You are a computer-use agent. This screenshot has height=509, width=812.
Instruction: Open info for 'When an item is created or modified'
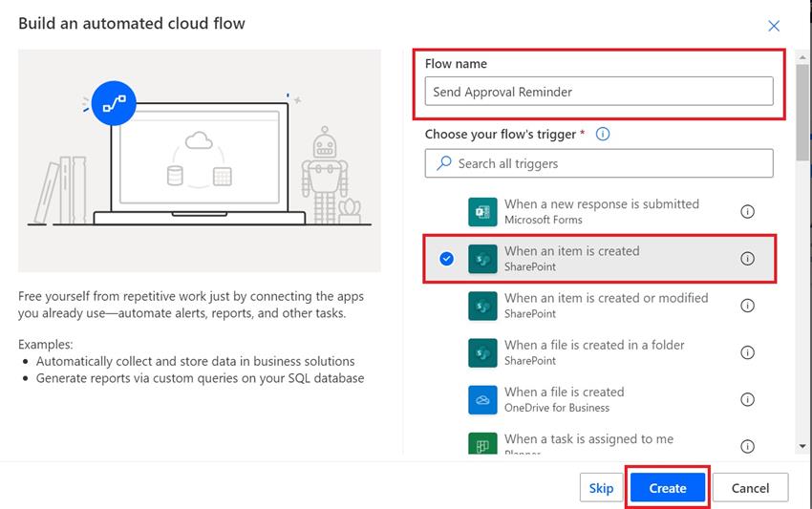click(747, 306)
